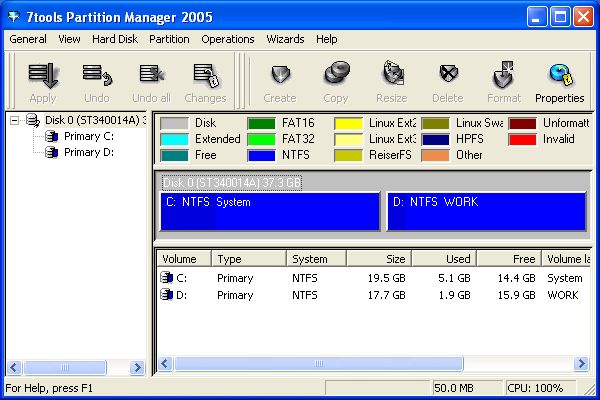Open partition Properties from toolbar

coord(559,80)
